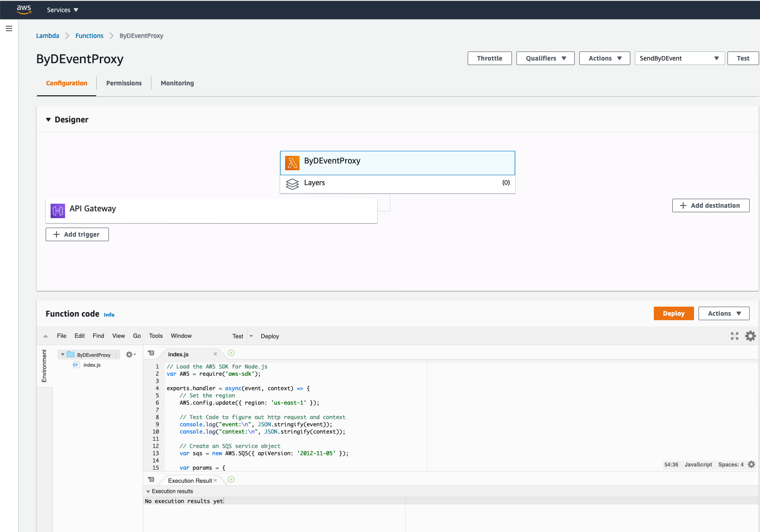Open the dropdown arrow beside editor Test

[251, 336]
